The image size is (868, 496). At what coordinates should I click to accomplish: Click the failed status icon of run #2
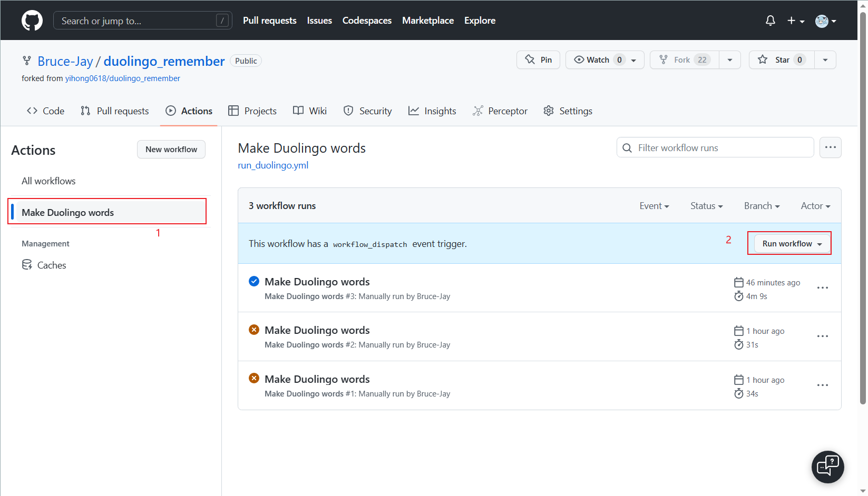pos(254,330)
